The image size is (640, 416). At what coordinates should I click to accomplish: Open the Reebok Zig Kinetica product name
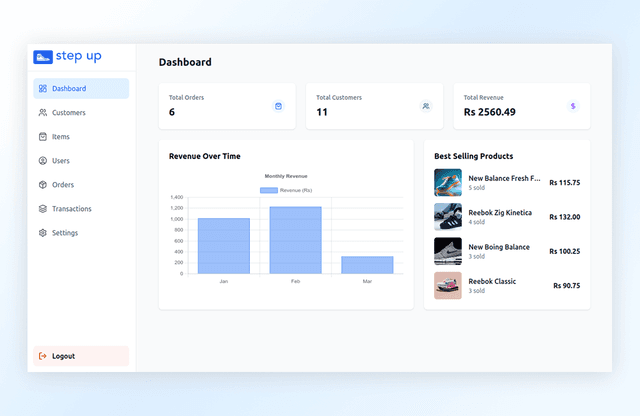coord(500,213)
